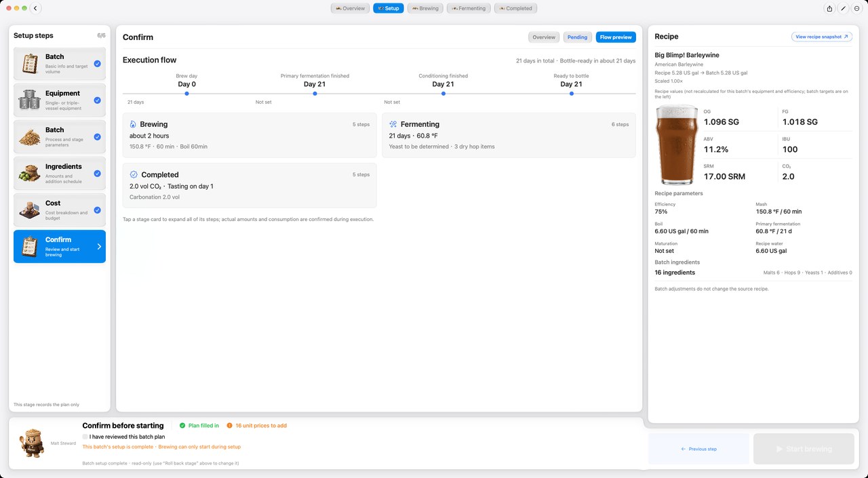Go to the Fermenting tab in the top bar
The image size is (868, 478).
(x=469, y=8)
